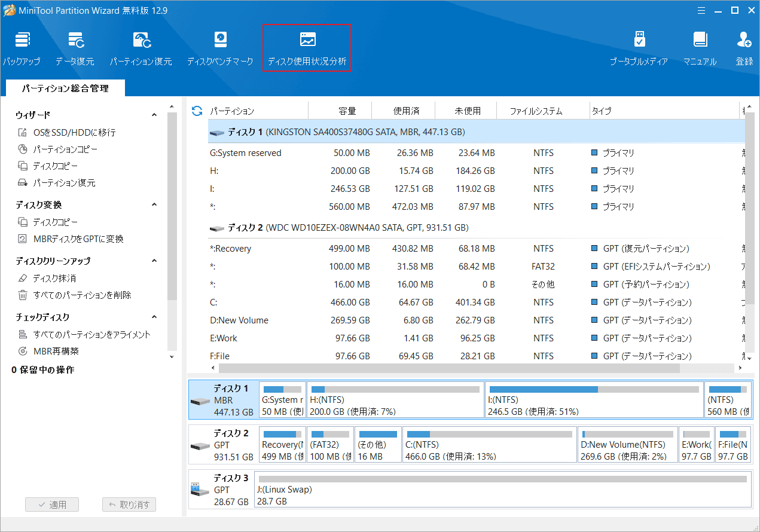
Task: Select the バックアップ (Backup) toolbar icon
Action: (22, 47)
